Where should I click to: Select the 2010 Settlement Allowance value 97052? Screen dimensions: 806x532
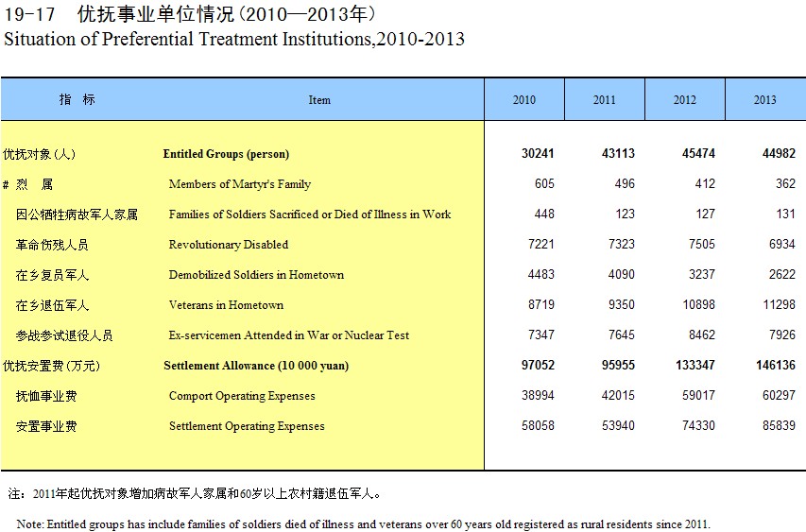click(x=536, y=366)
